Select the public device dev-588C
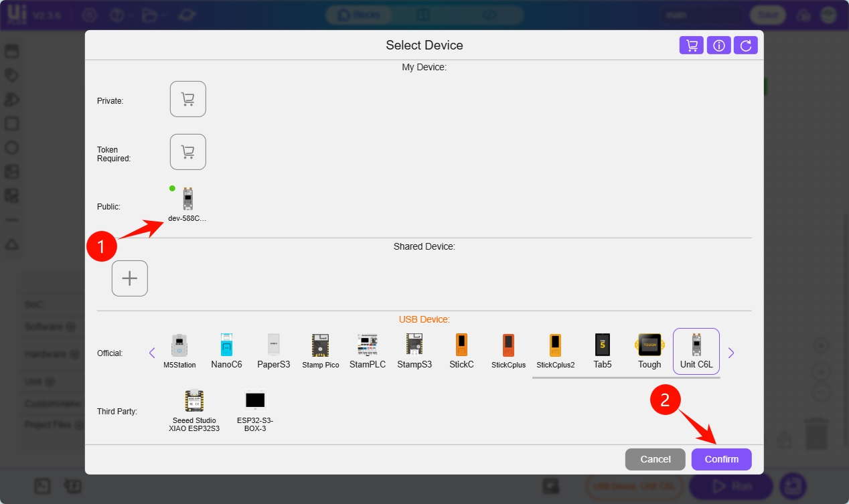The image size is (849, 504). point(187,203)
